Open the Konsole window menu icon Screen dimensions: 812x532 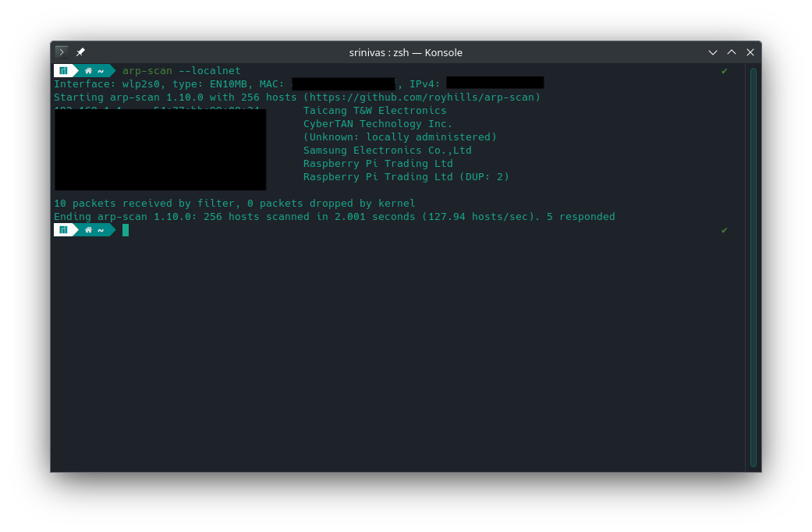(61, 51)
